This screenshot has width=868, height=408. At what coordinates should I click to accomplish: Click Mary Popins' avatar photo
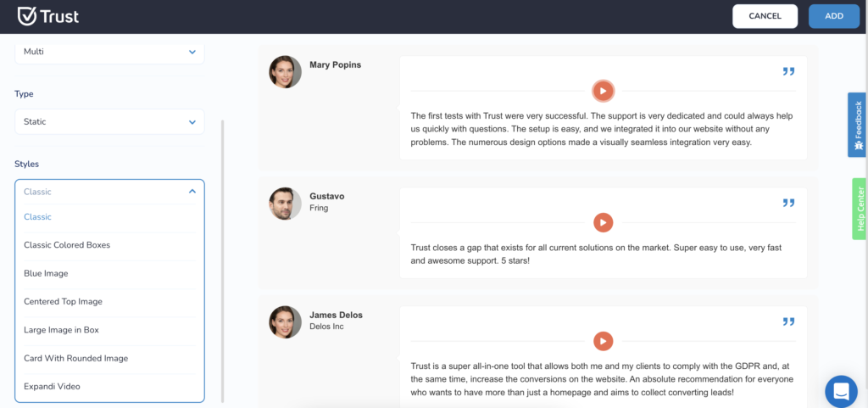pos(285,72)
